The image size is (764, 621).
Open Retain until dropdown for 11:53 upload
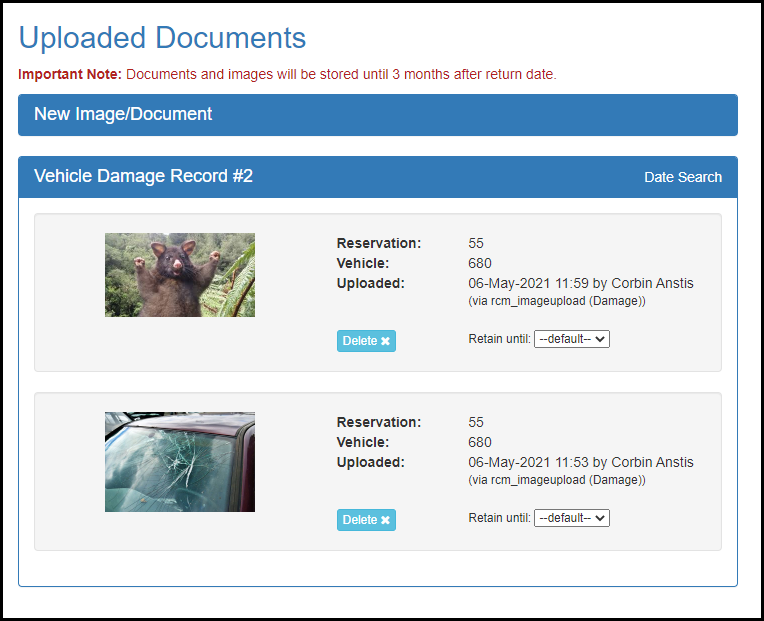pos(572,518)
